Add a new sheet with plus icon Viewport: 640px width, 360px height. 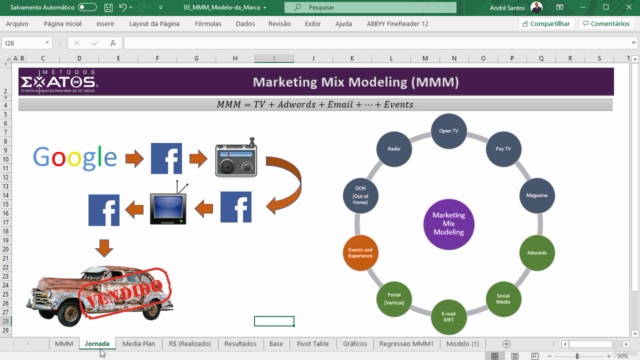click(506, 344)
